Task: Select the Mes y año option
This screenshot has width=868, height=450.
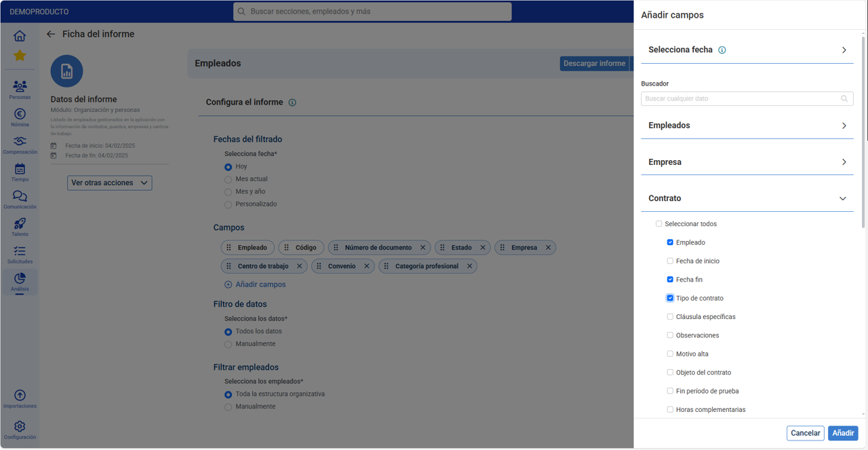Action: tap(228, 192)
